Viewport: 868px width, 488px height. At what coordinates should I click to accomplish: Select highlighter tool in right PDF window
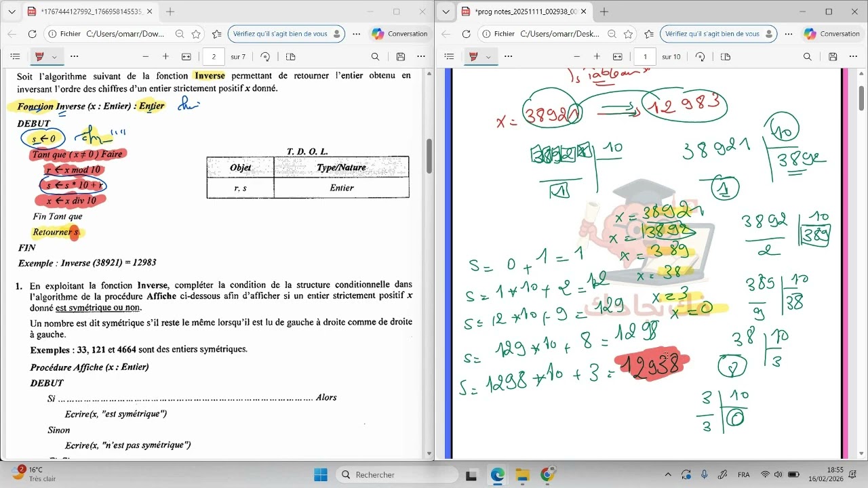pos(473,57)
